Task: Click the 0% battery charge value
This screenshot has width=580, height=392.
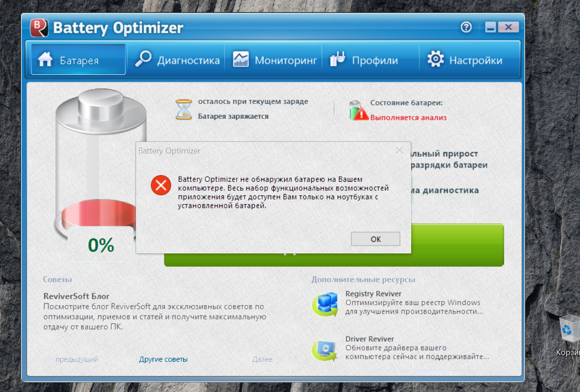Action: pos(101,245)
